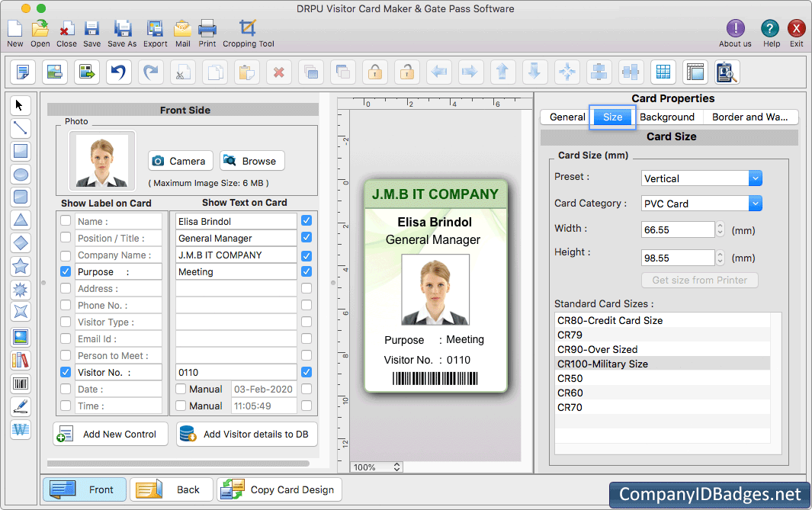Click the New document icon
The image size is (812, 510).
click(x=15, y=29)
